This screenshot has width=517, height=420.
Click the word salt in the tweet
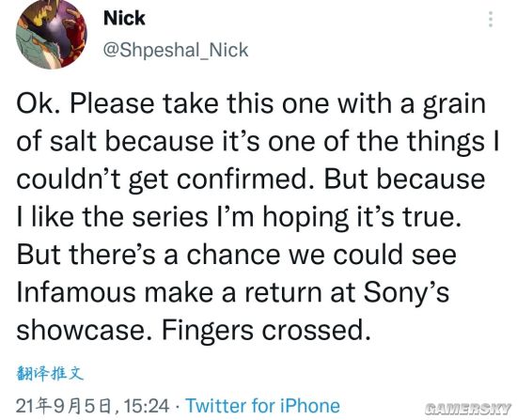pyautogui.click(x=73, y=141)
